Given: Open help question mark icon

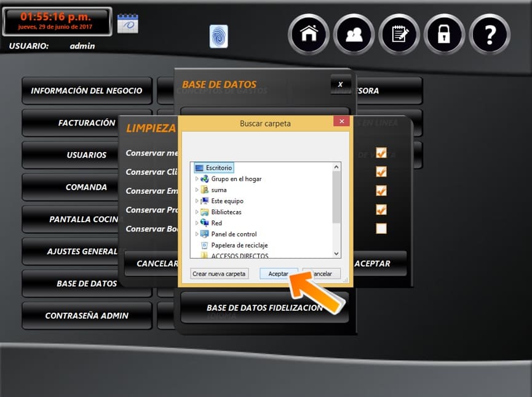Looking at the screenshot, I should [490, 34].
